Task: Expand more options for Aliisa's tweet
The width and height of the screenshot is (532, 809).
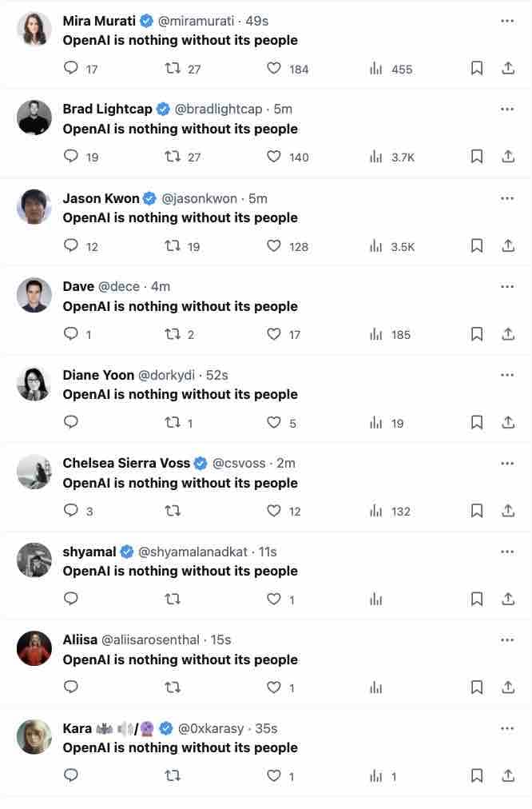Action: point(507,640)
